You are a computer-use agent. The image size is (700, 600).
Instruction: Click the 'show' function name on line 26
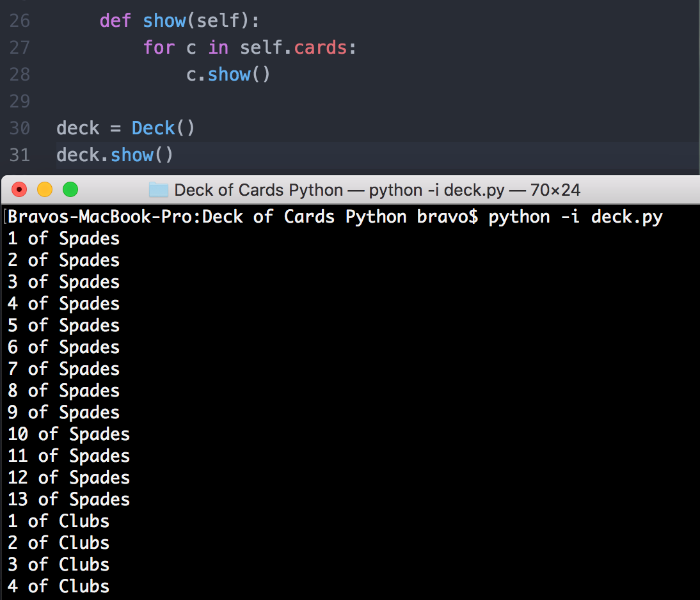[x=165, y=20]
